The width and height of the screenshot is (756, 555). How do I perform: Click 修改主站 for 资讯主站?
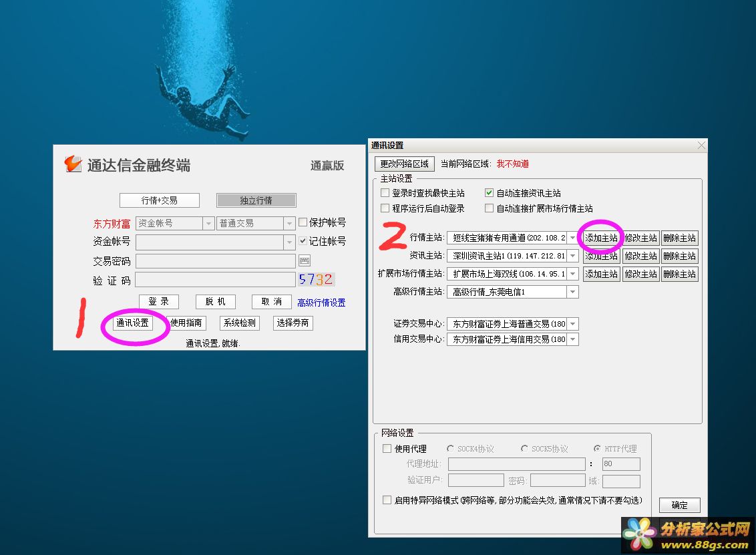[x=640, y=256]
